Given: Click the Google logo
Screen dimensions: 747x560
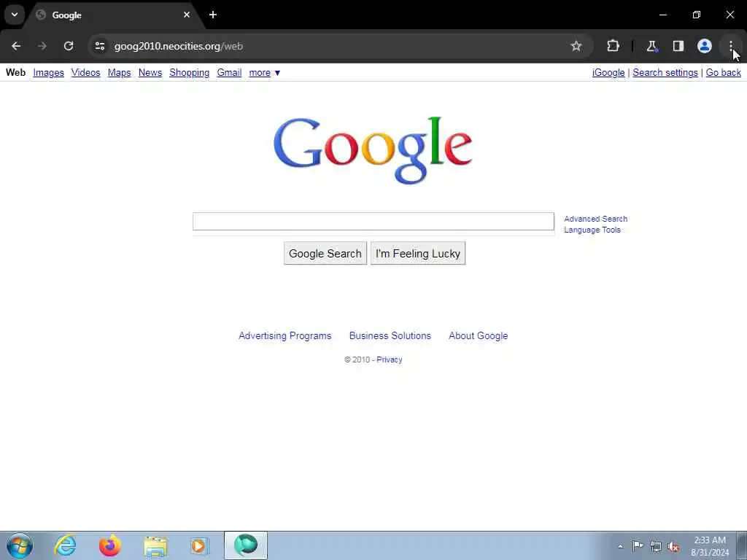Looking at the screenshot, I should pyautogui.click(x=373, y=150).
